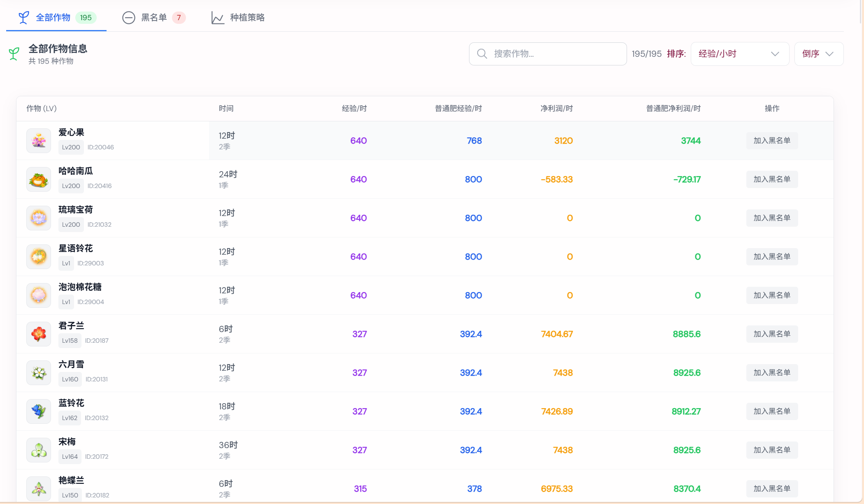Click the -583.33 profit value
This screenshot has width=864, height=504.
(x=557, y=179)
